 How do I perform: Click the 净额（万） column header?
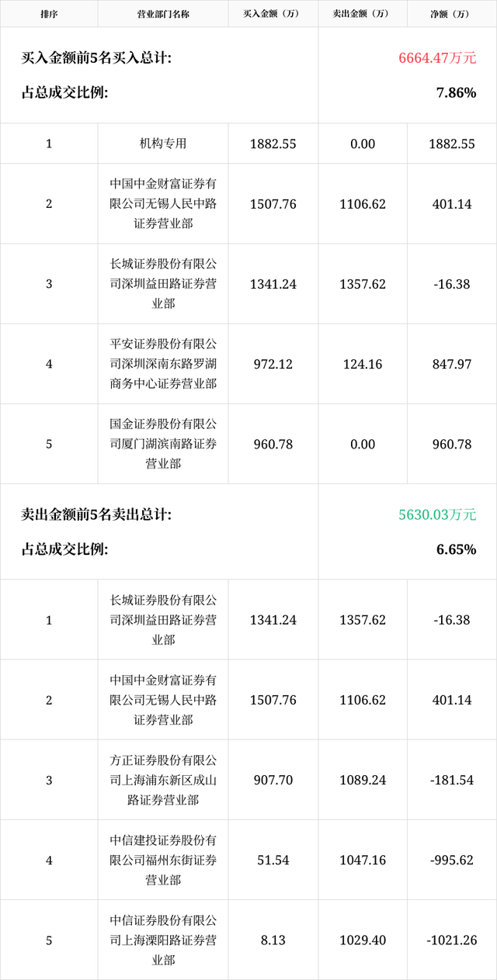pos(452,14)
